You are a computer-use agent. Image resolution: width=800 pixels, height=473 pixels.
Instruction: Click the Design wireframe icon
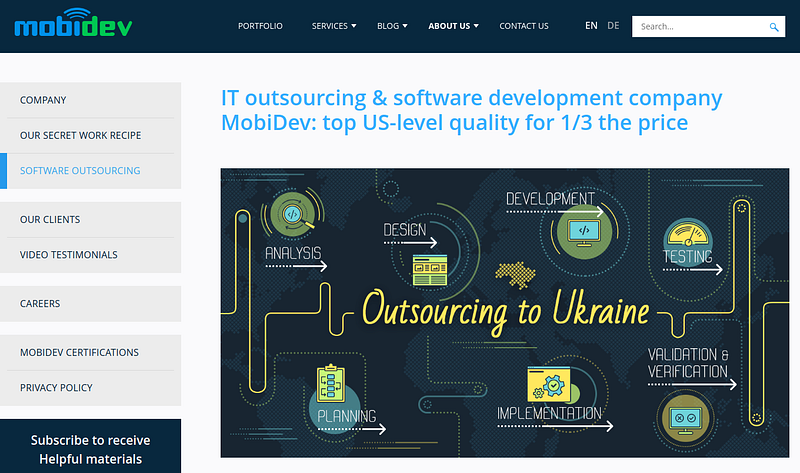click(430, 269)
